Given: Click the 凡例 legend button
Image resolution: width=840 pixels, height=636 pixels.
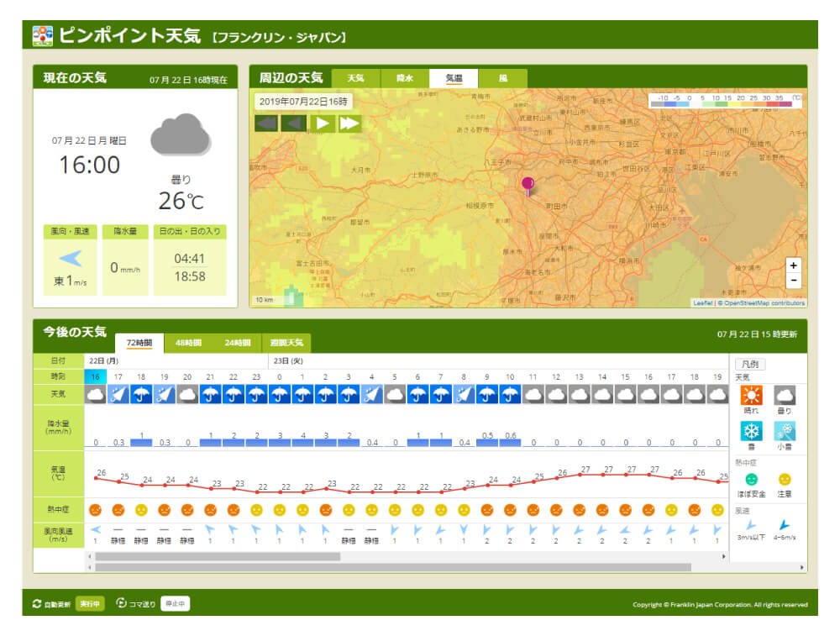Looking at the screenshot, I should (x=750, y=365).
